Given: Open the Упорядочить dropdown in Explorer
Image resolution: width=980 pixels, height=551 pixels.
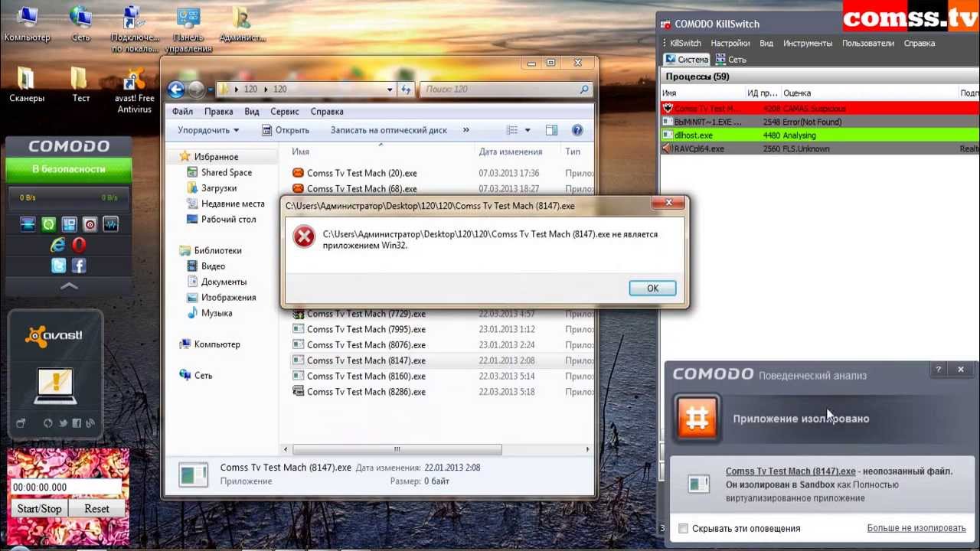Looking at the screenshot, I should (208, 130).
